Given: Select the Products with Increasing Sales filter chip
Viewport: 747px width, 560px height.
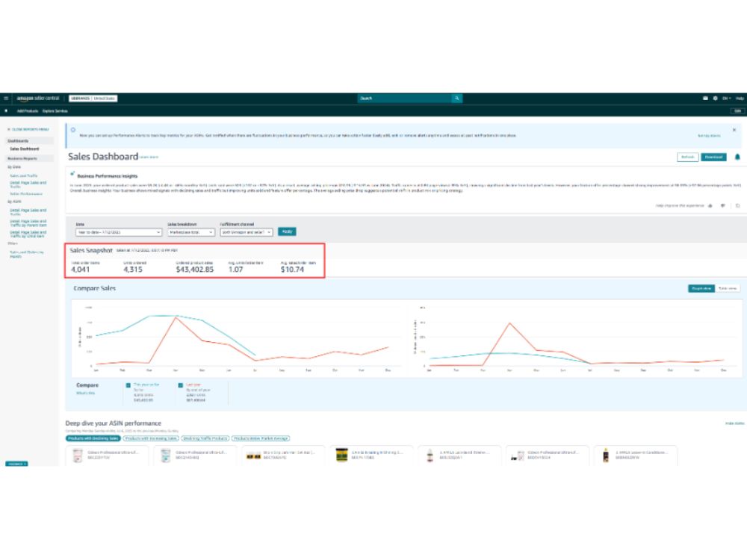Looking at the screenshot, I should click(x=151, y=438).
